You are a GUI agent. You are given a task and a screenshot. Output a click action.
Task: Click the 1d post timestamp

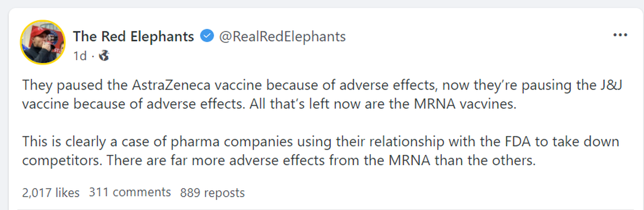[x=80, y=56]
